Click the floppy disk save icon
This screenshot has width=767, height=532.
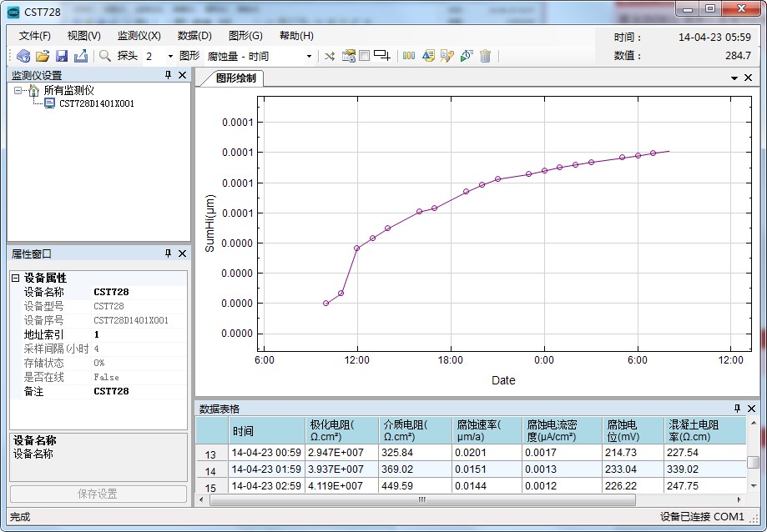coord(62,56)
